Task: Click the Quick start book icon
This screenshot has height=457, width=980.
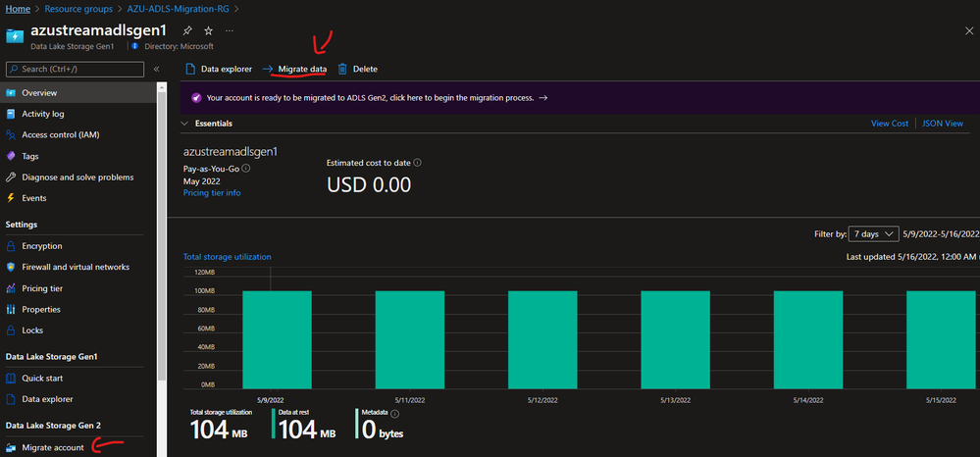Action: [x=11, y=379]
